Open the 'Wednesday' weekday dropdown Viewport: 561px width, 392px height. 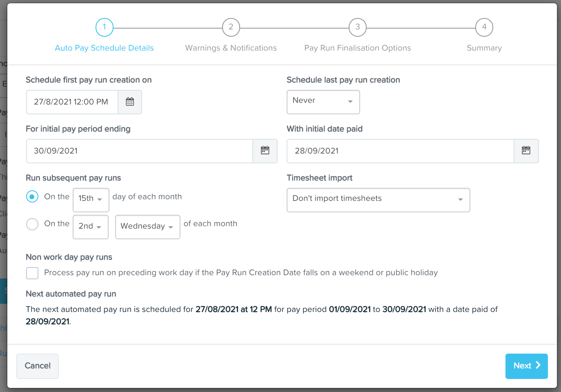(147, 227)
